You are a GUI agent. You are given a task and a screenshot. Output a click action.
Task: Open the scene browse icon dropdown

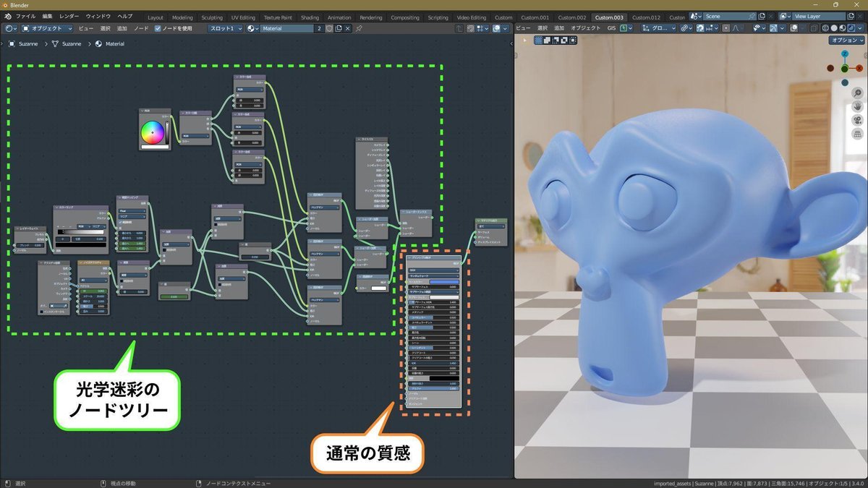pos(695,16)
